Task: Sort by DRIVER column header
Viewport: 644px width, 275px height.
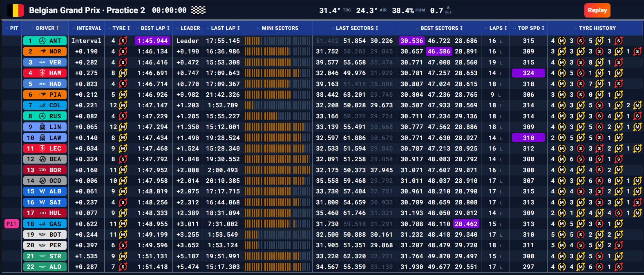Action: [45, 28]
